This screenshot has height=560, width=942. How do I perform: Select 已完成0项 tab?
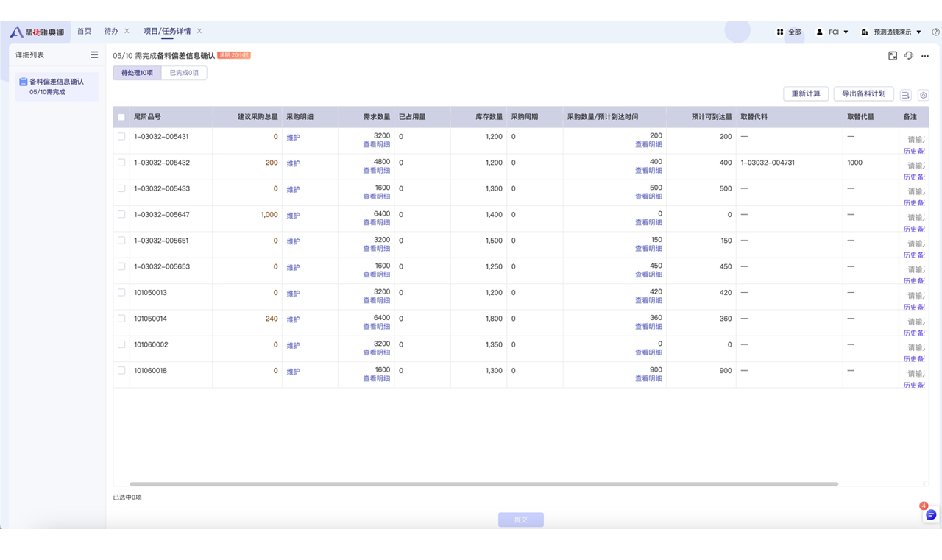tap(184, 73)
